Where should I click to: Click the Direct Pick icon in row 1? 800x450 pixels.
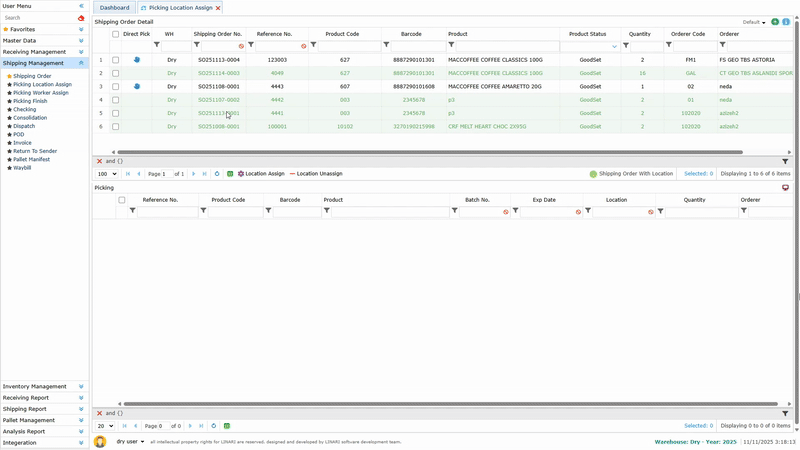point(137,60)
